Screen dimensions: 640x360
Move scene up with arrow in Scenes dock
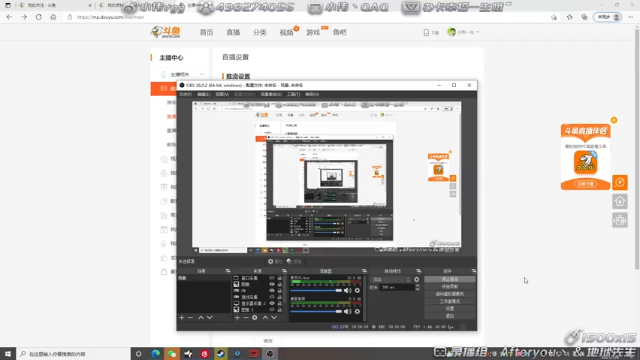point(201,318)
